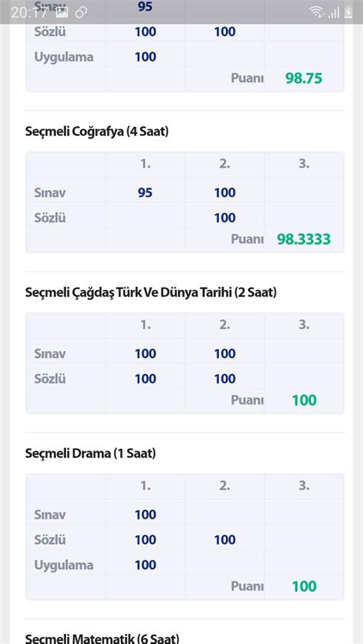
Task: Select the Seçmeli Drama (1 Saat) heading
Action: point(90,454)
